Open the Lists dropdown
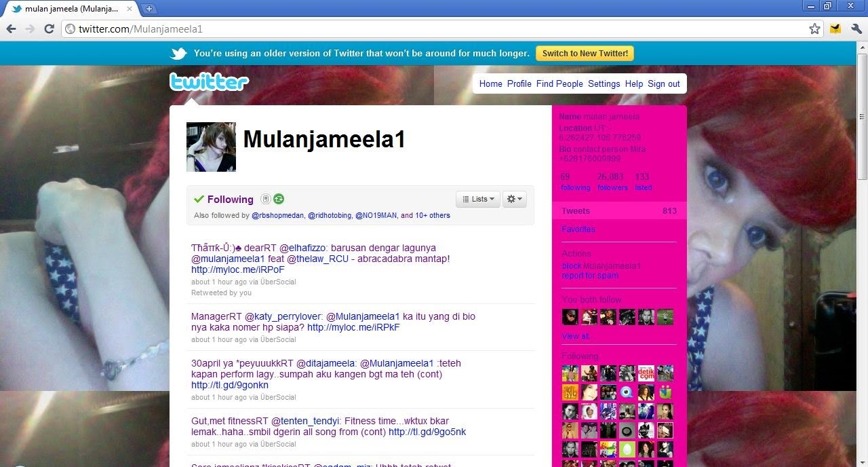Viewport: 868px width, 467px height. 478,199
